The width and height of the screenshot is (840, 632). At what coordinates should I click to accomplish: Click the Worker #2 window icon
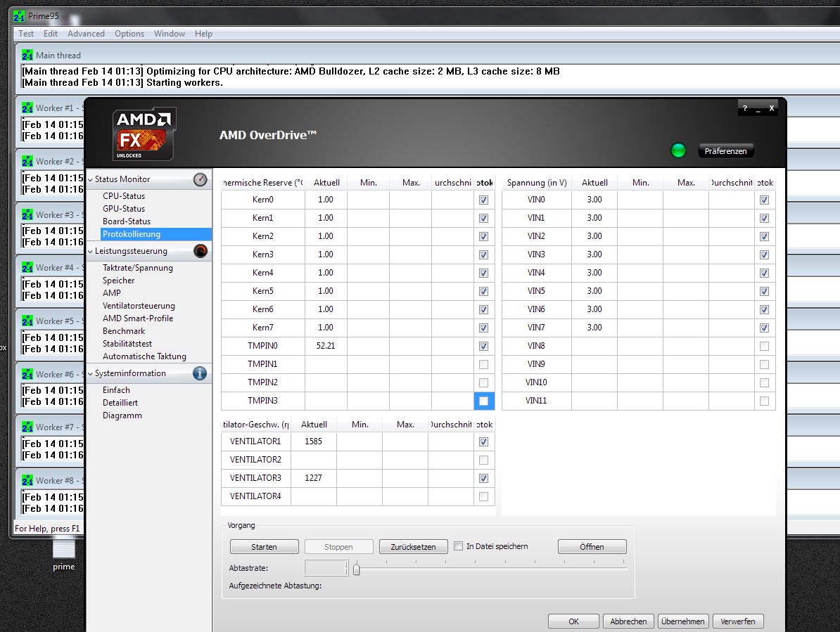(x=27, y=162)
